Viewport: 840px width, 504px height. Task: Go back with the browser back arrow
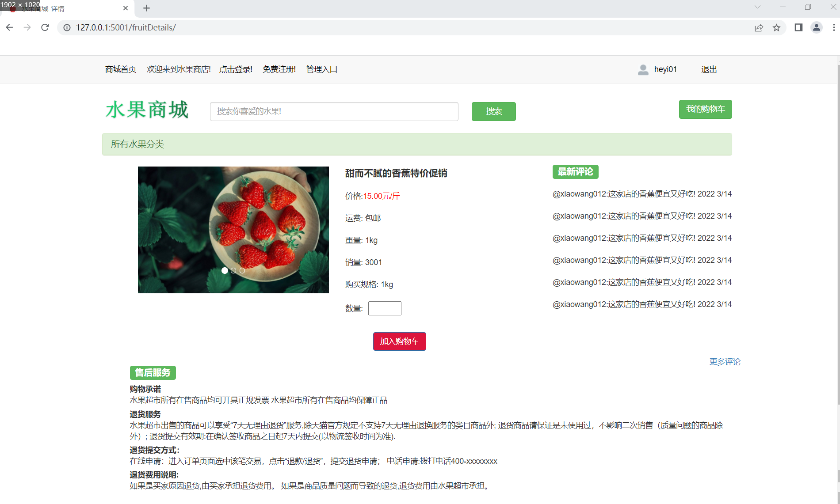point(9,27)
